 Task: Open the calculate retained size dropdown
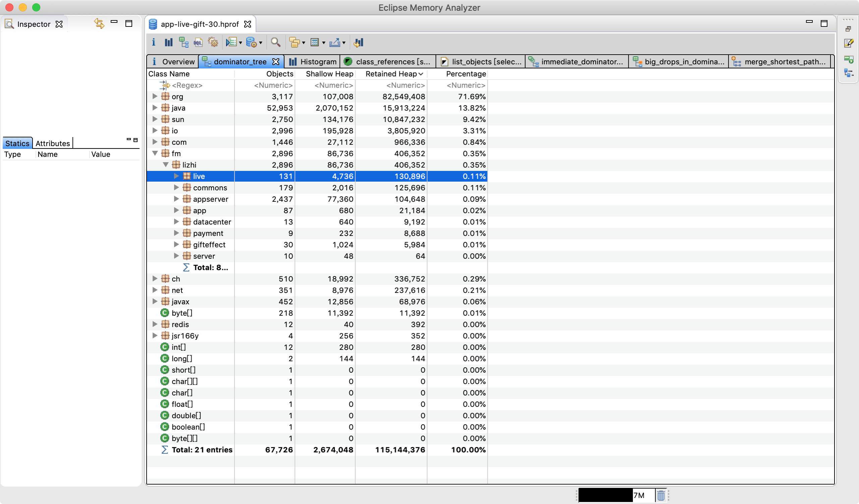(x=323, y=43)
